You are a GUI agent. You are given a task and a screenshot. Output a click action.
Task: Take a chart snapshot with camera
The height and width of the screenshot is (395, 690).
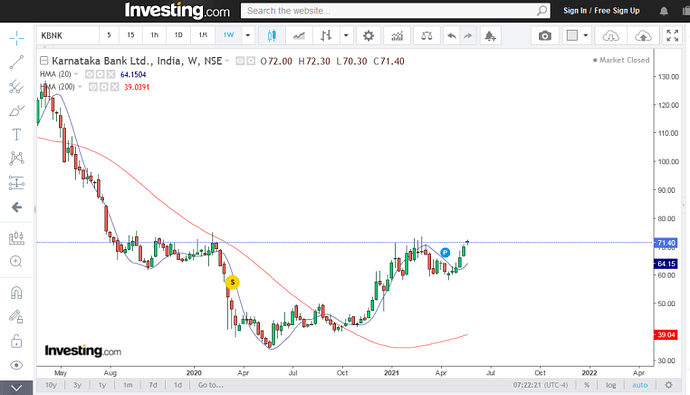click(x=545, y=36)
